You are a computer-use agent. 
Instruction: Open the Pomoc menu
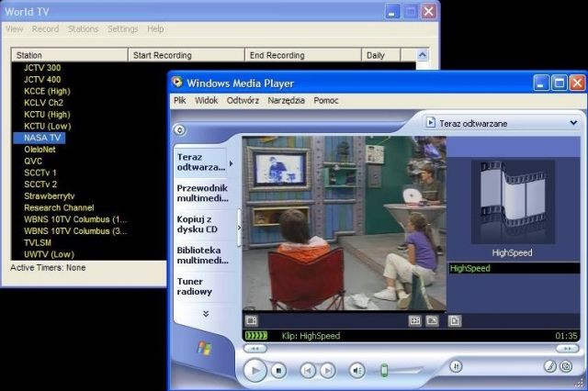point(326,100)
